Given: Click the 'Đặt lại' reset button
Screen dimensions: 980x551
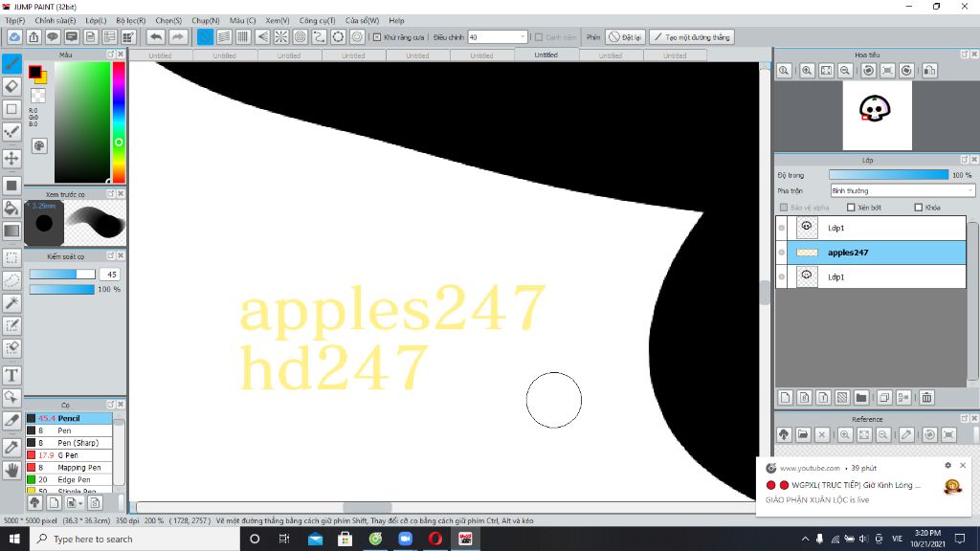Looking at the screenshot, I should click(625, 37).
